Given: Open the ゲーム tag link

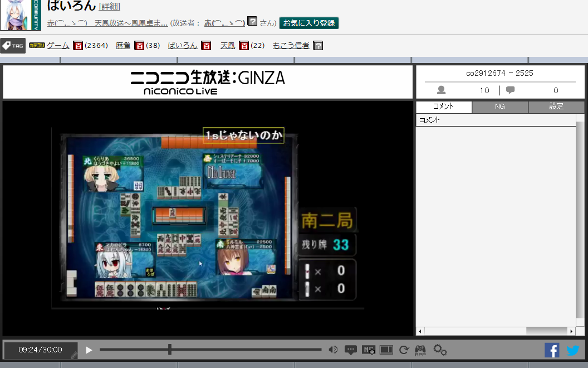Looking at the screenshot, I should 58,45.
